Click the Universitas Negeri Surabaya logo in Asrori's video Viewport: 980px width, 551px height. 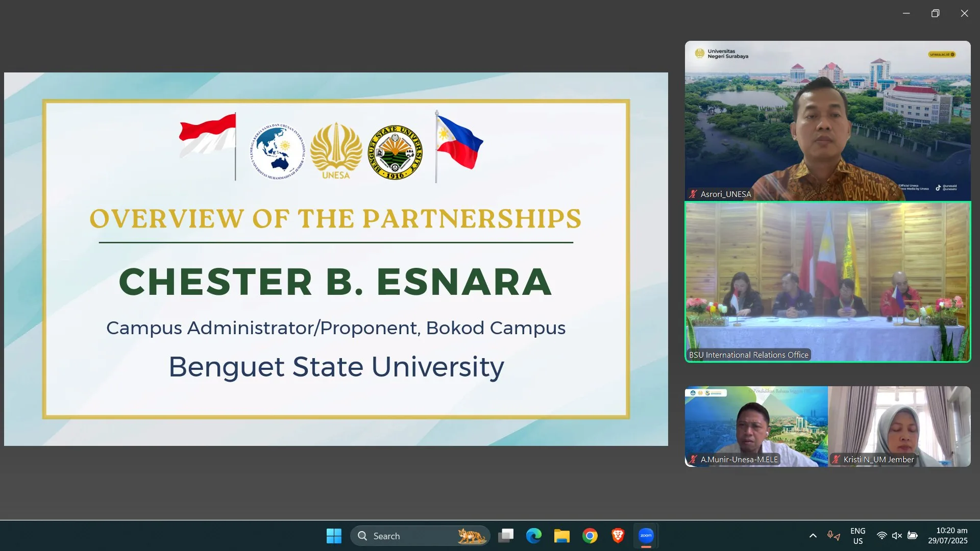721,54
